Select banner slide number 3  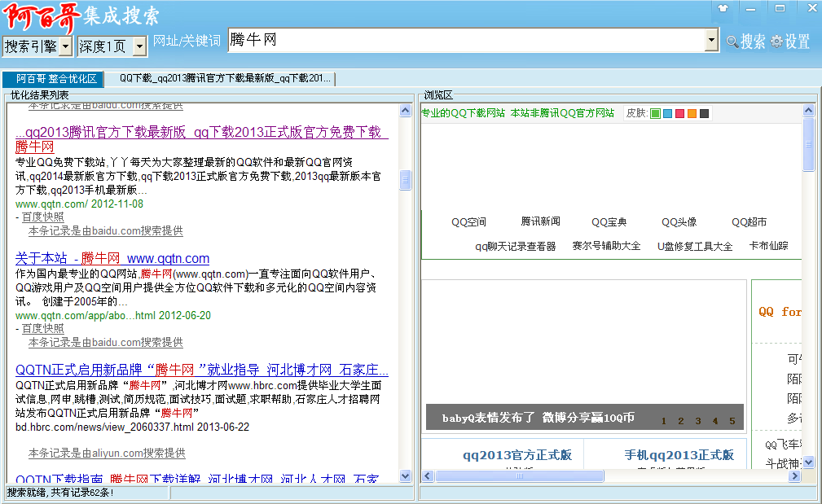(x=698, y=421)
